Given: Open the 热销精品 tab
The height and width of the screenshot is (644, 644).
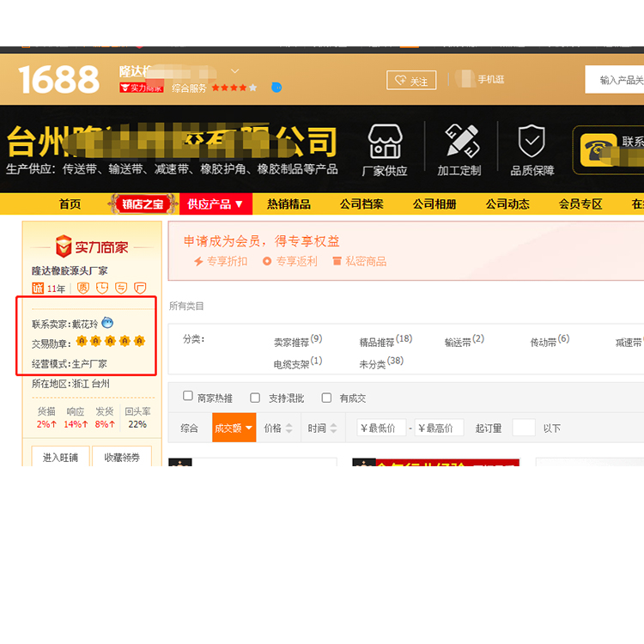Looking at the screenshot, I should click(x=289, y=204).
